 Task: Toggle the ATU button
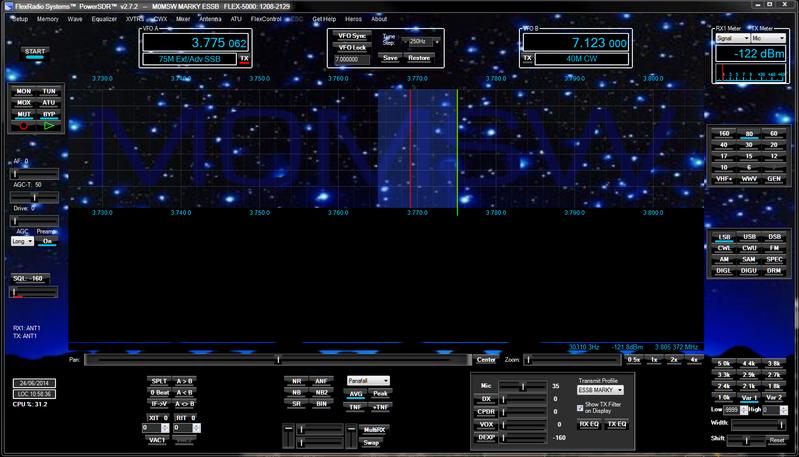pos(49,103)
